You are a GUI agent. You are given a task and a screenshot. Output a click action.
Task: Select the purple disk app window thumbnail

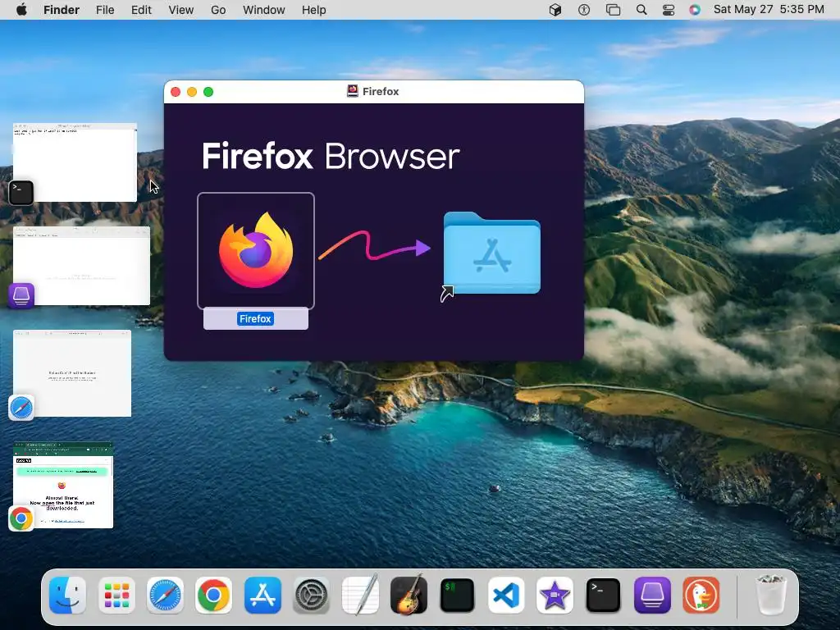[81, 266]
